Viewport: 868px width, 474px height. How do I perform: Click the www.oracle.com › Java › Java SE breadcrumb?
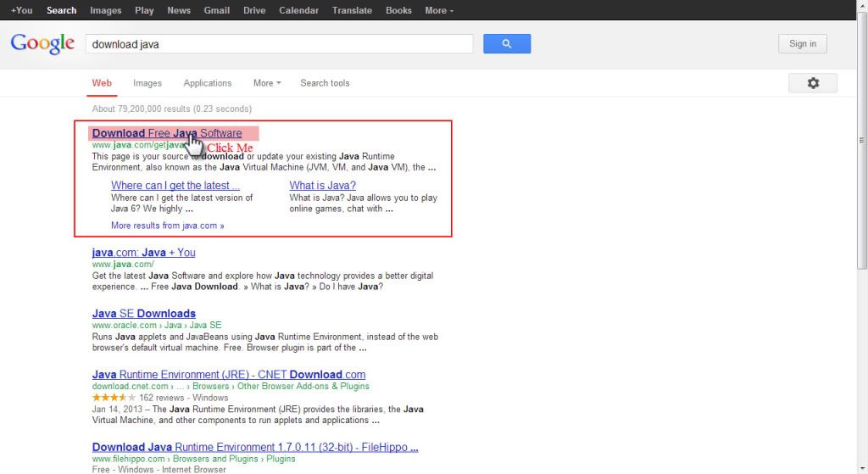coord(157,325)
